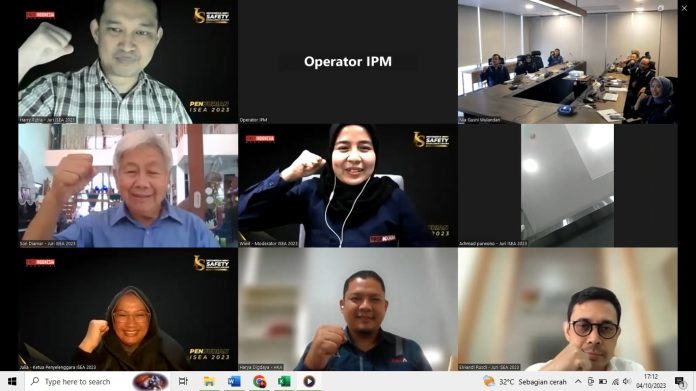Open File Explorer from the taskbar
Viewport: 696px width, 391px height.
tap(209, 381)
